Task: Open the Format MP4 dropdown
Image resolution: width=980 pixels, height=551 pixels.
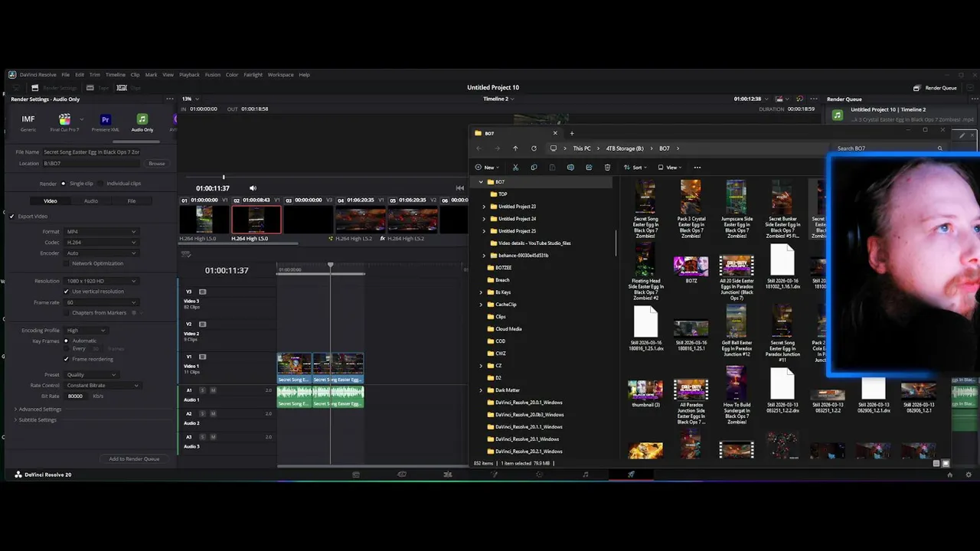Action: pyautogui.click(x=101, y=232)
